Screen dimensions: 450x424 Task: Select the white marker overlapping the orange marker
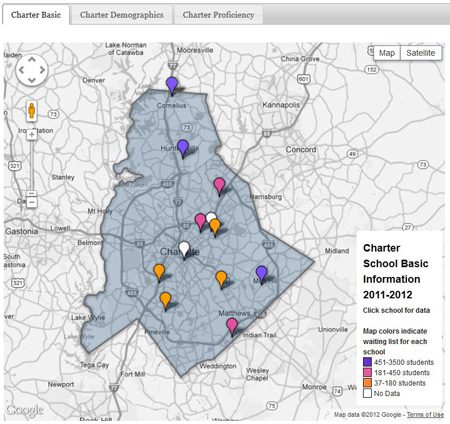tap(210, 217)
